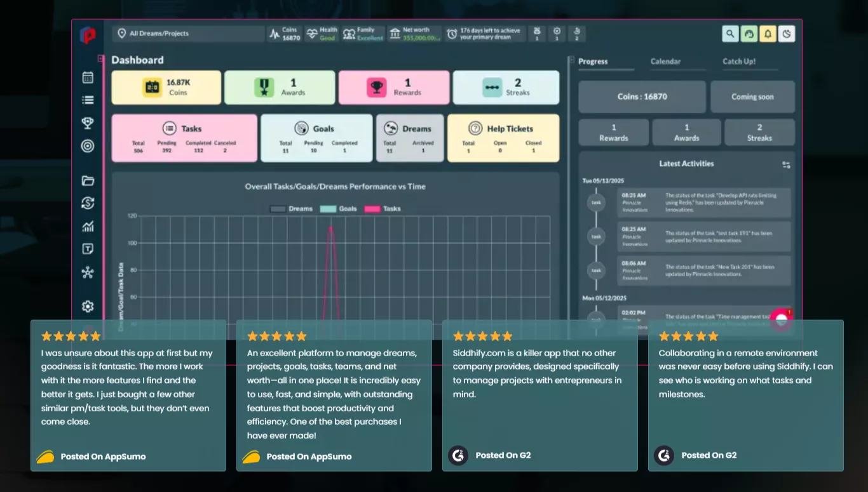Click the Siddhify.com killer app G2 review
The image size is (868, 492).
pos(540,396)
